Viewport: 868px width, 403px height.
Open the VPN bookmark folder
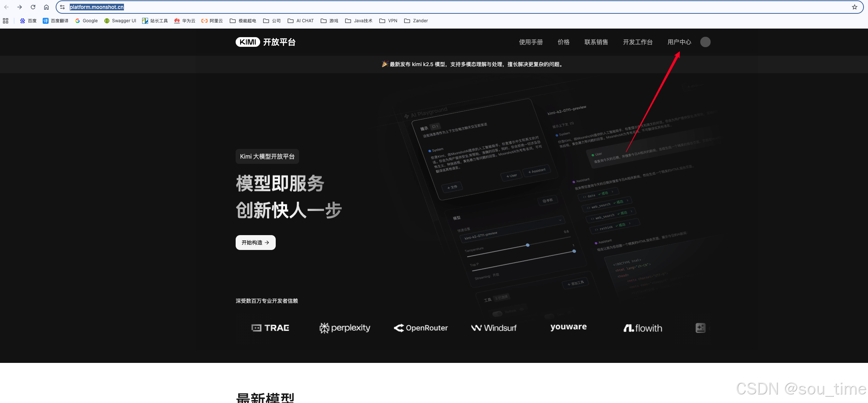coord(389,21)
